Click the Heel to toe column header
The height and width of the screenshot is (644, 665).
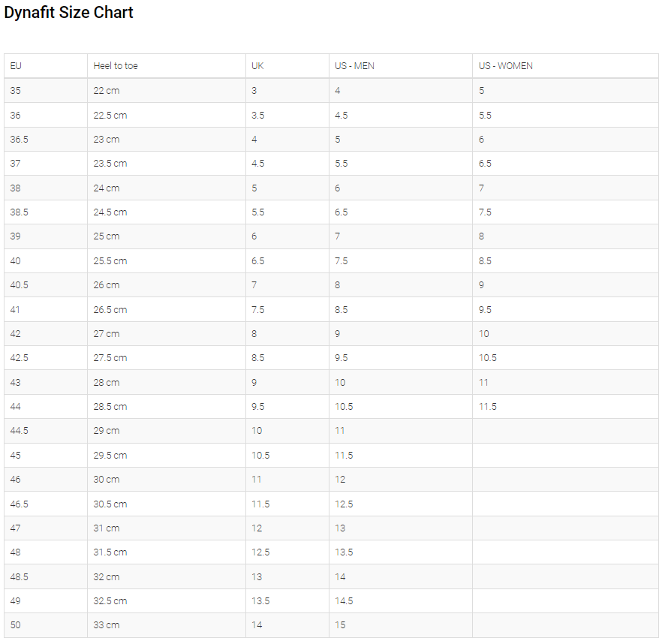[116, 66]
